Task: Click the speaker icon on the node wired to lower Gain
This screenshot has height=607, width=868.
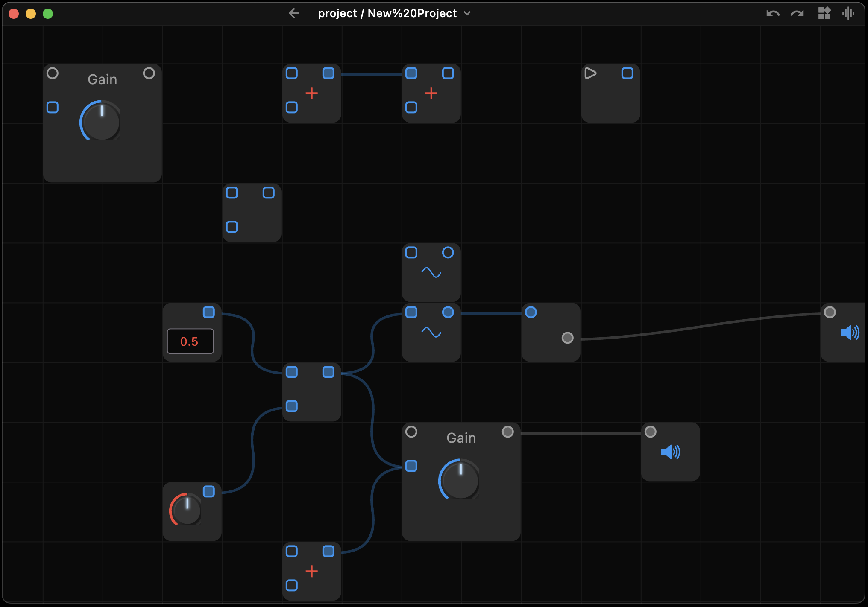Action: point(670,452)
